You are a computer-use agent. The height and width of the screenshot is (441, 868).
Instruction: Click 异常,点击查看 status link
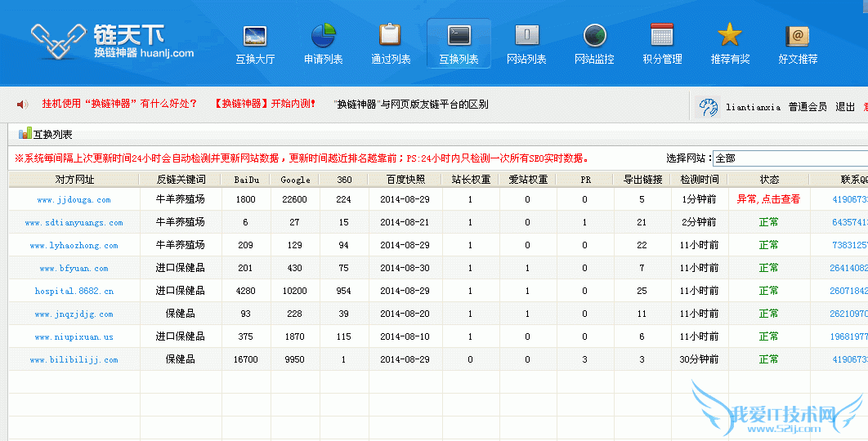point(768,199)
